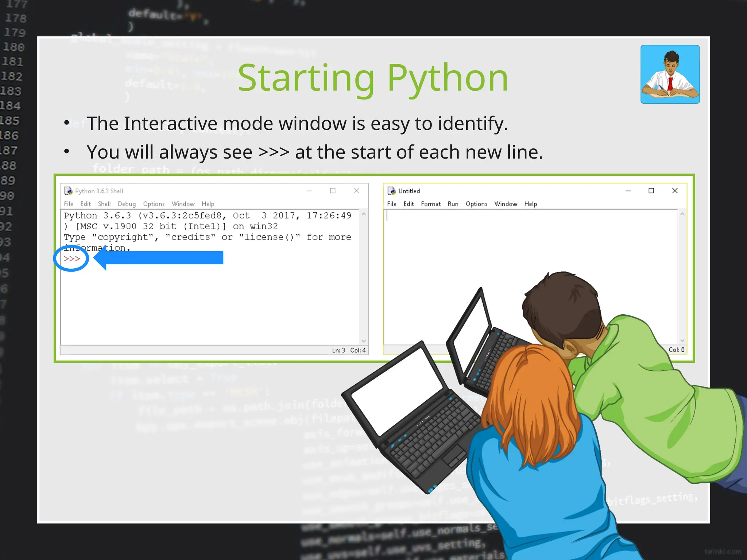This screenshot has width=747, height=560.
Task: Open Edit menu in Untitled editor window
Action: coord(409,204)
